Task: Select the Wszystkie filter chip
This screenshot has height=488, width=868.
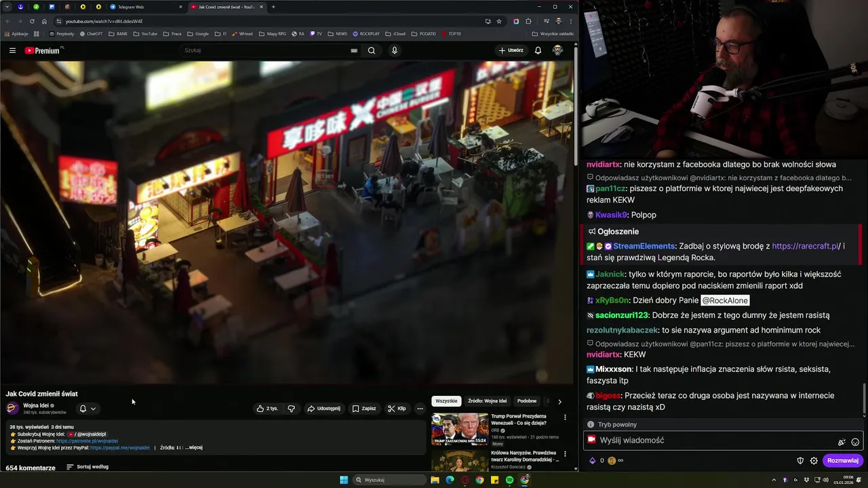Action: pos(446,401)
